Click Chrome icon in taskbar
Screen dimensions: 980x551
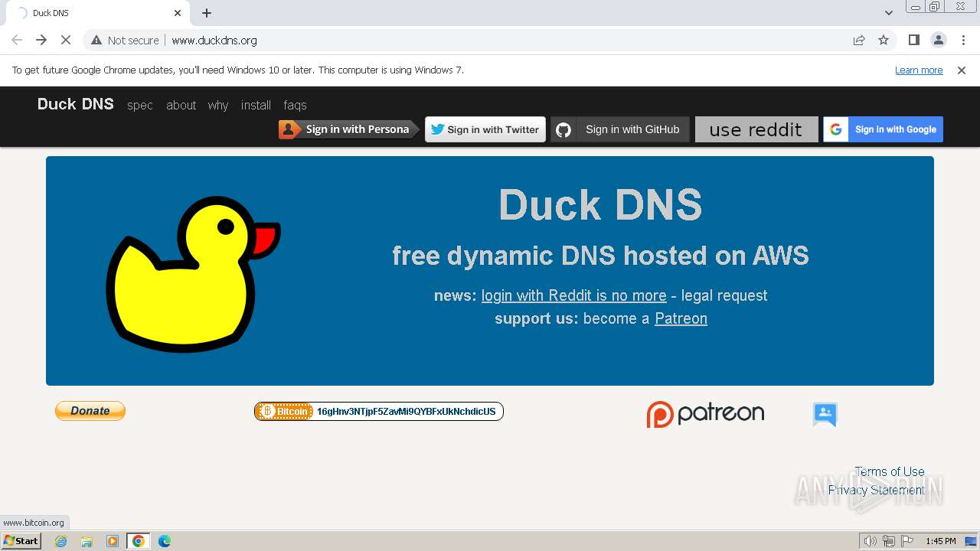pyautogui.click(x=138, y=541)
